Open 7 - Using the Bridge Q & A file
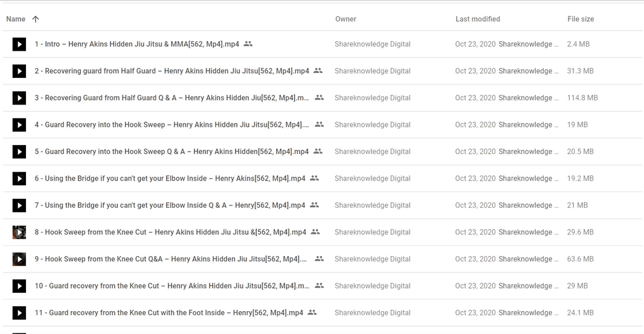 [170, 205]
